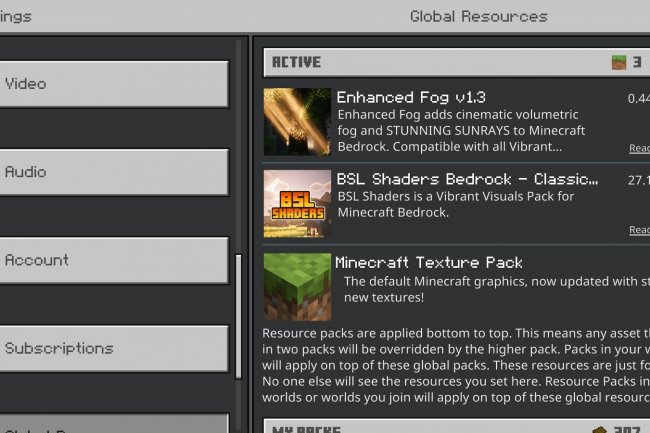Select the Minecraft Texture Pack grass thumbnail

click(297, 287)
